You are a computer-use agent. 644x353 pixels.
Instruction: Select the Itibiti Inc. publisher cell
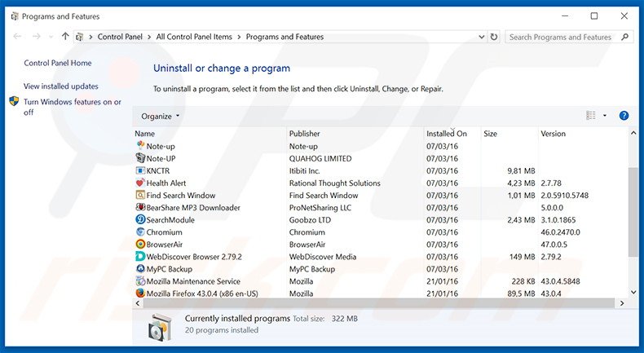(304, 170)
